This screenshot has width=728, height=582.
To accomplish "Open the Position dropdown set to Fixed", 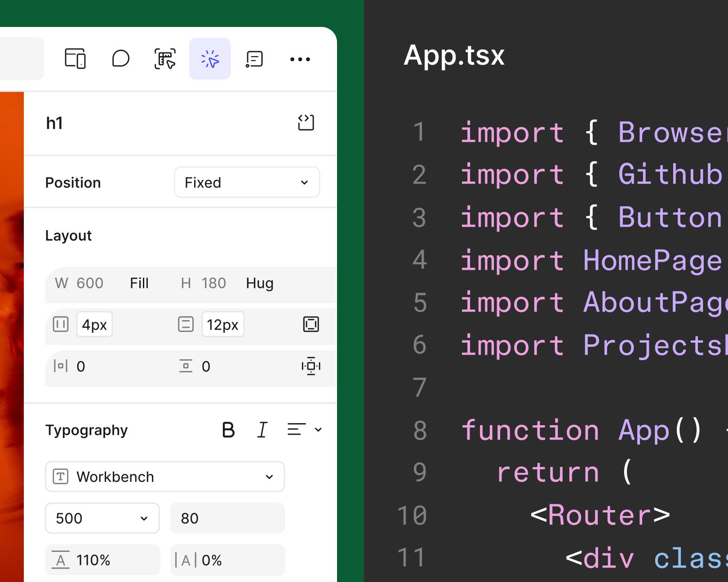I will tap(247, 182).
